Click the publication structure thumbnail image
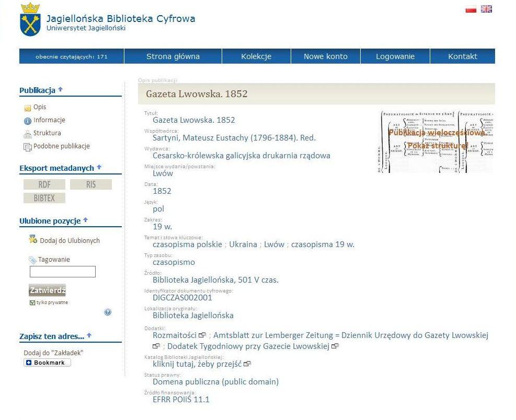This screenshot has width=516, height=420. pos(436,142)
